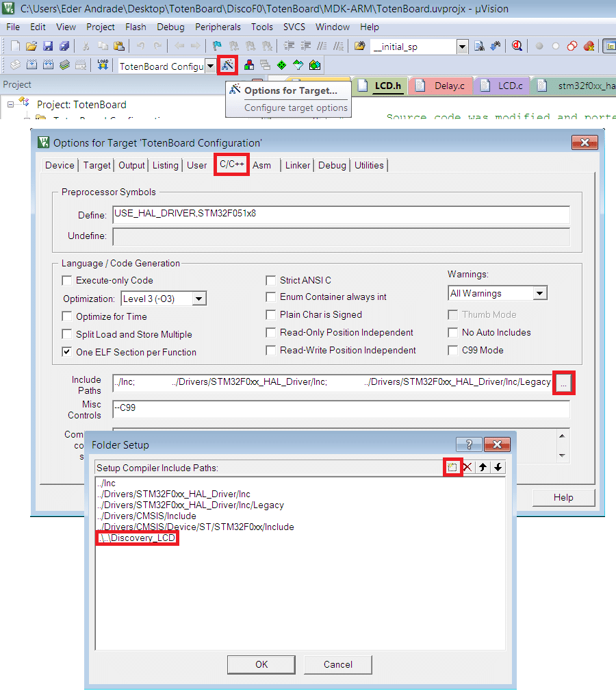Switch to the Linker tab
This screenshot has height=691, width=616.
coord(298,165)
